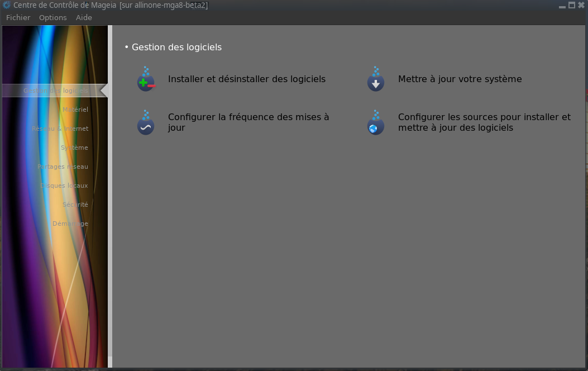The height and width of the screenshot is (371, 588).
Task: Switch to 'Réseau & Internet' category
Action: [x=60, y=129]
